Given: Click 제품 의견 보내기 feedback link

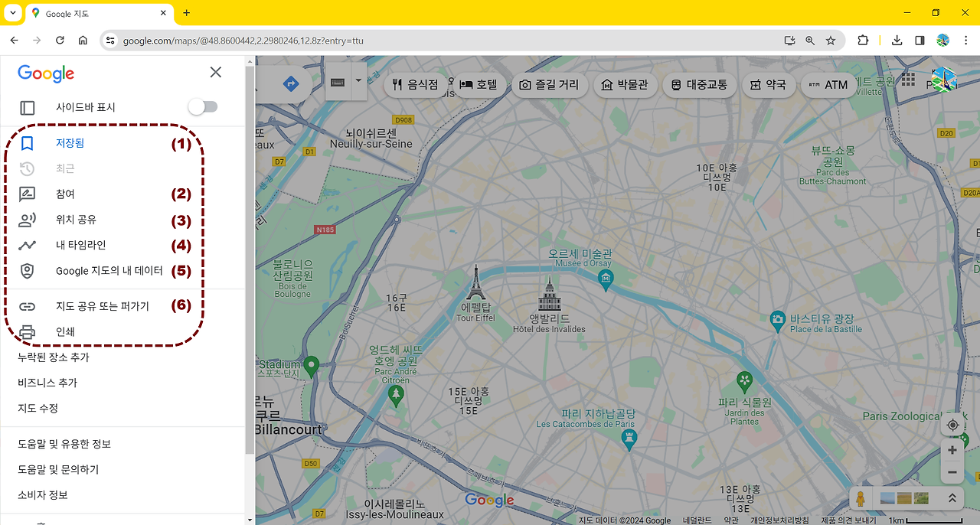Looking at the screenshot, I should (x=848, y=520).
